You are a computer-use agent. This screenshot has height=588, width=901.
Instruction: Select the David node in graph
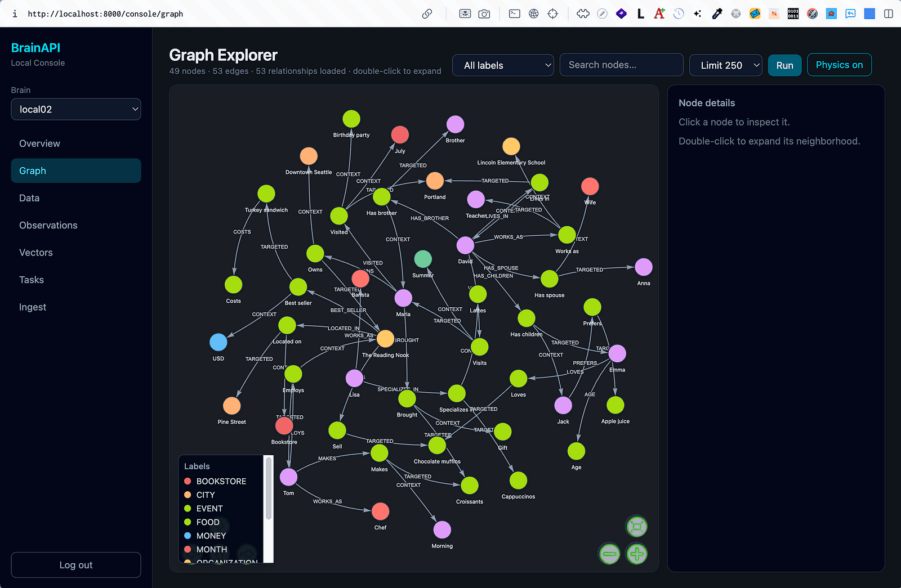click(465, 245)
